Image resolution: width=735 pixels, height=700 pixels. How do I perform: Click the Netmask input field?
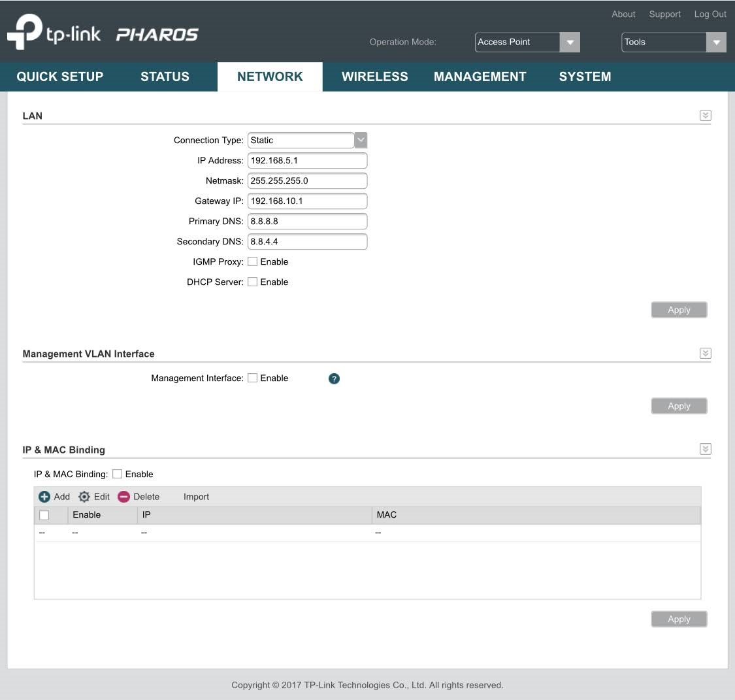308,180
